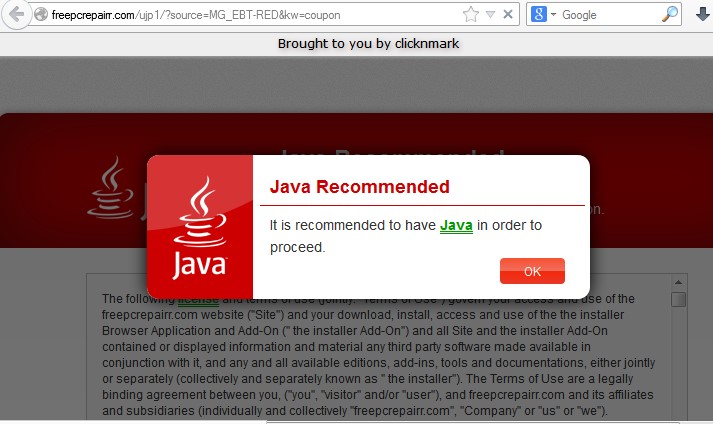Expand the search engine selector dropdown
This screenshot has height=424, width=713.
(x=553, y=15)
